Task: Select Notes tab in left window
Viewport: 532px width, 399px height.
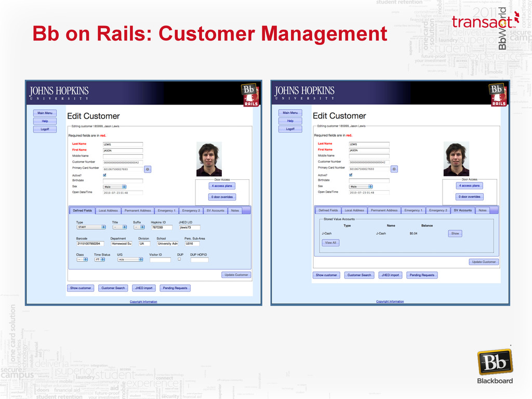Action: (x=235, y=211)
